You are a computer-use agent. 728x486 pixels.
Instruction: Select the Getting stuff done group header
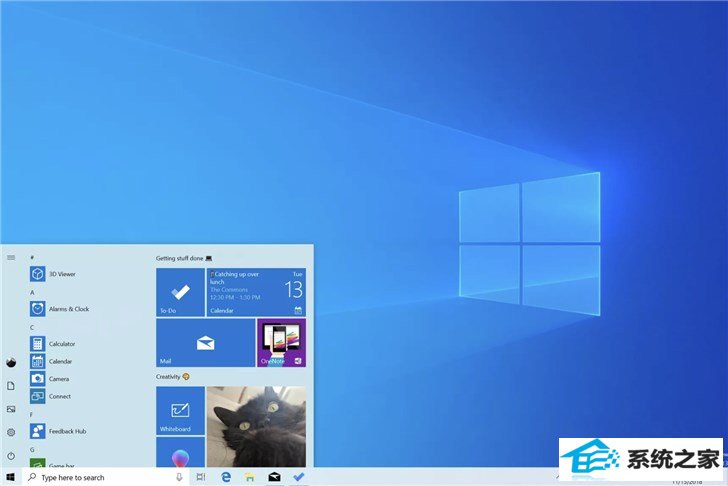click(x=184, y=258)
